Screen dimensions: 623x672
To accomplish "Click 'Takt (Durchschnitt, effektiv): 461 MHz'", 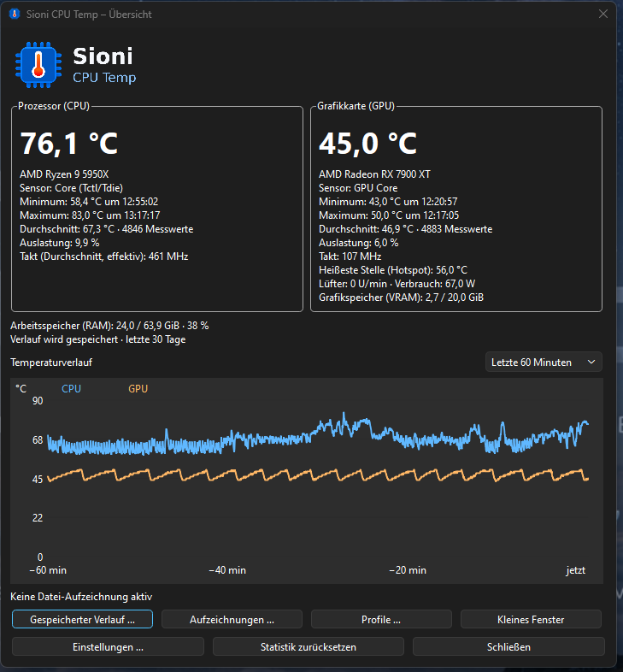I will 104,256.
